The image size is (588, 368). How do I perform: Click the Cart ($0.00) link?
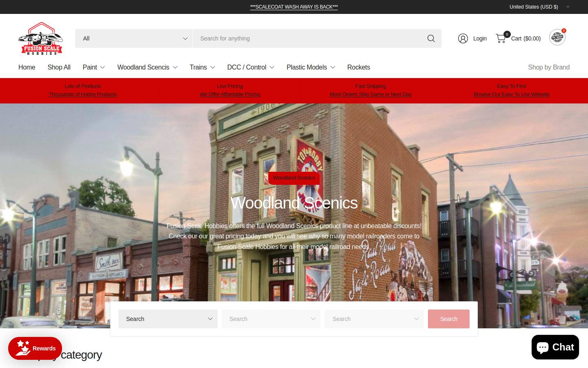526,38
